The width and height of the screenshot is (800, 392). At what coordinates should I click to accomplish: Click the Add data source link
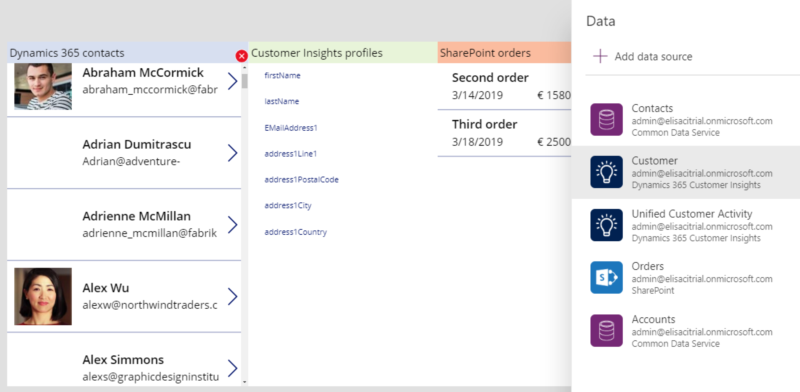point(653,57)
